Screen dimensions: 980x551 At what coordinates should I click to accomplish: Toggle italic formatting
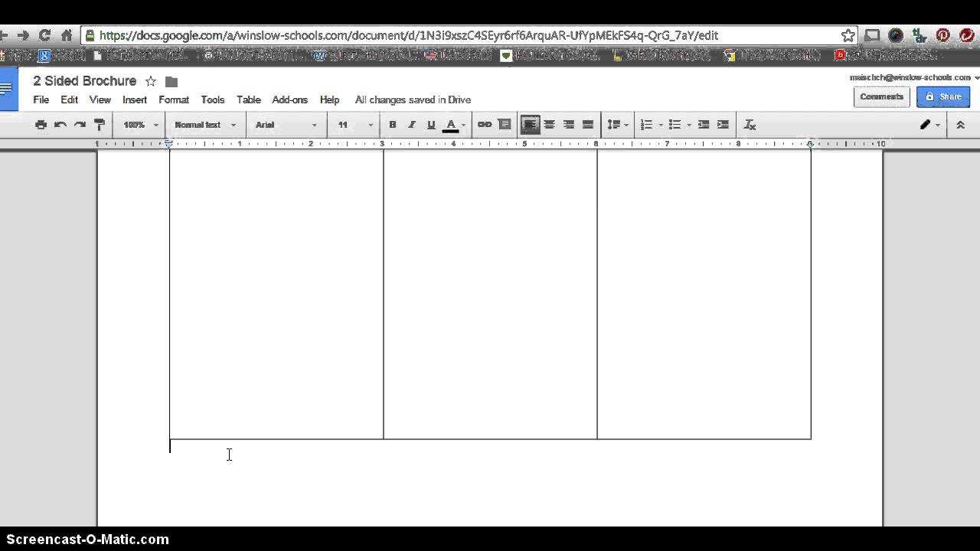point(412,124)
